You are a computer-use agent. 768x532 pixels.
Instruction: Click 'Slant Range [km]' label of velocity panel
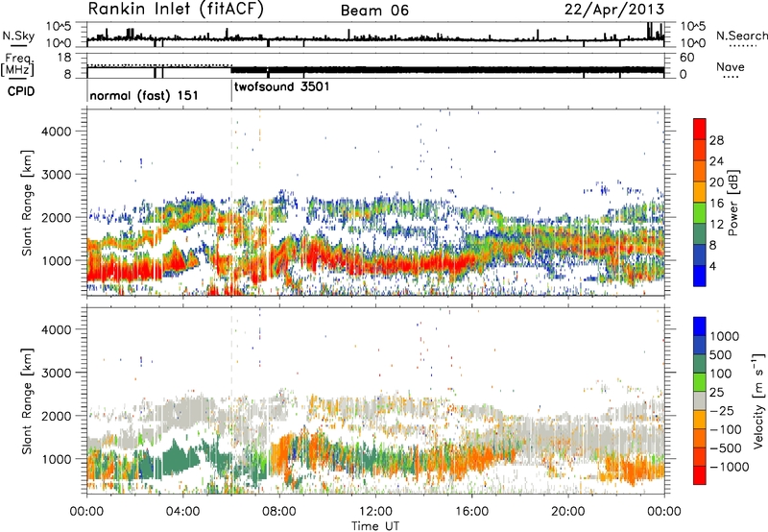pos(27,401)
